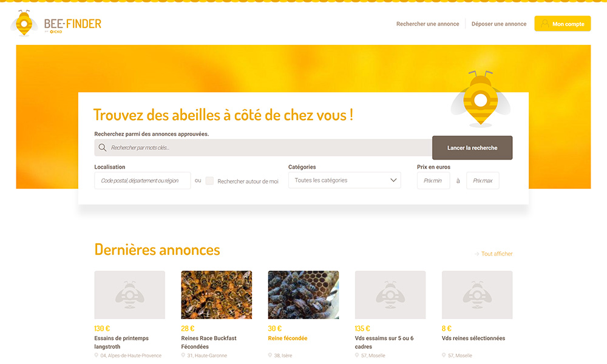Screen dimensions: 607x364
Task: Expand the Catégories selection chevron
Action: pyautogui.click(x=392, y=180)
